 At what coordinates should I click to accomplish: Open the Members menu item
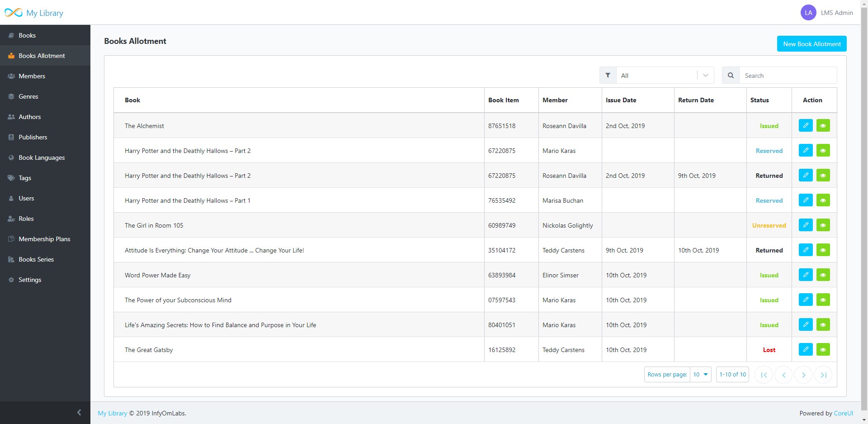(32, 76)
